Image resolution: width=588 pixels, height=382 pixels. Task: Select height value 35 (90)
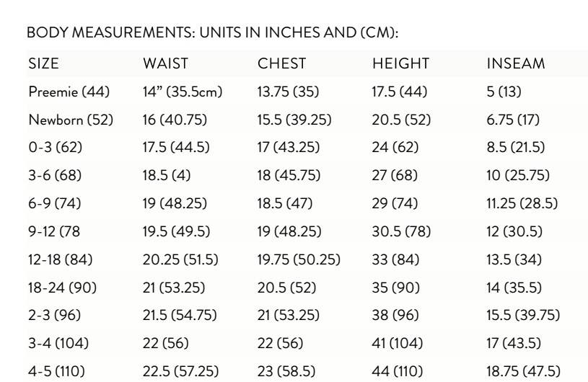coord(395,288)
